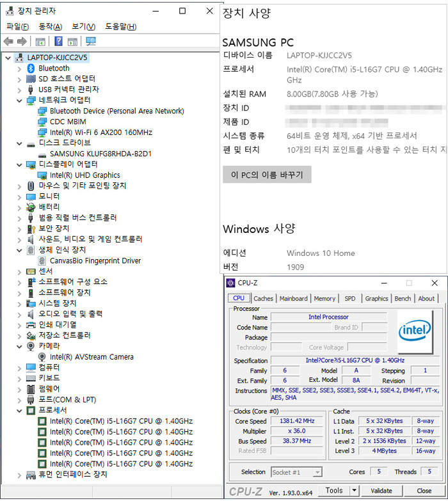Screen dimensions: 448x501
Task: Switch to the SPD tab in CPU-Z
Action: point(350,298)
